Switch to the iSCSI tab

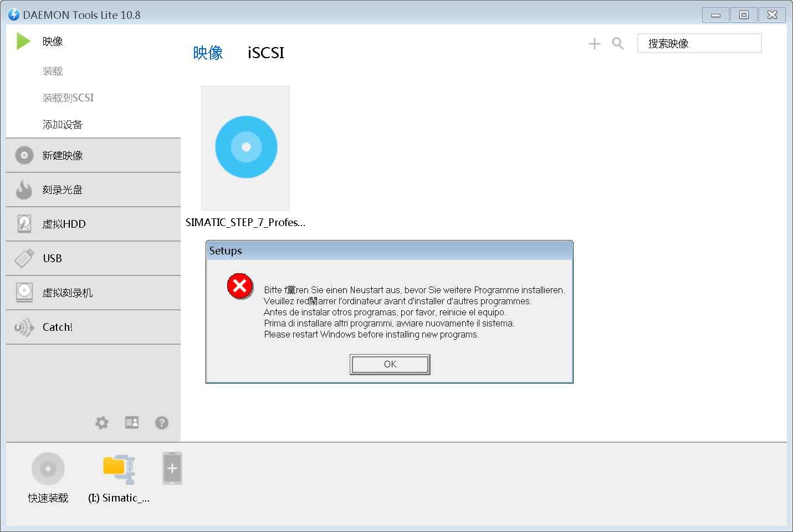pos(265,53)
